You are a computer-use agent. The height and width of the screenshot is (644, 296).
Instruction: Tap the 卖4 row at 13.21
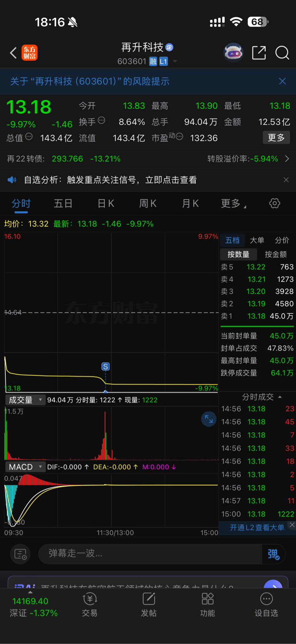pos(257,279)
